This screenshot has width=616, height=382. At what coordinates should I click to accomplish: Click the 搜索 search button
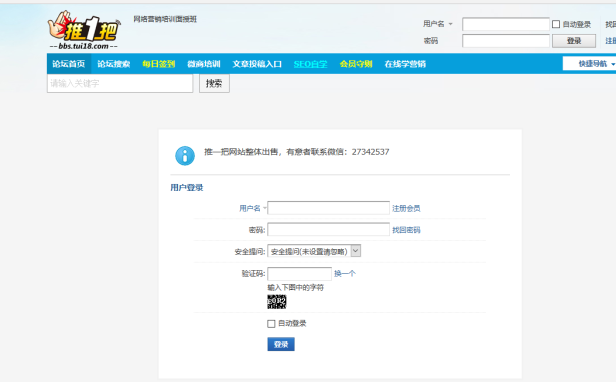coord(214,83)
